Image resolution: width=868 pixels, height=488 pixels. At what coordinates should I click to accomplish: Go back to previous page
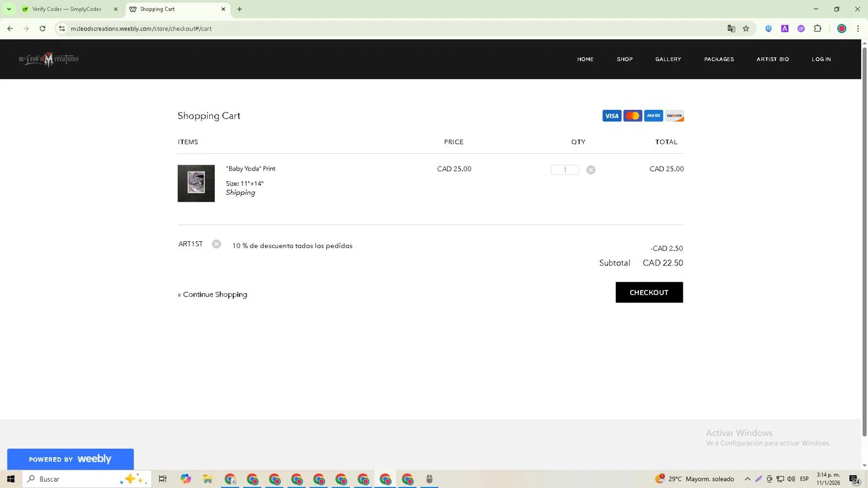tap(10, 28)
